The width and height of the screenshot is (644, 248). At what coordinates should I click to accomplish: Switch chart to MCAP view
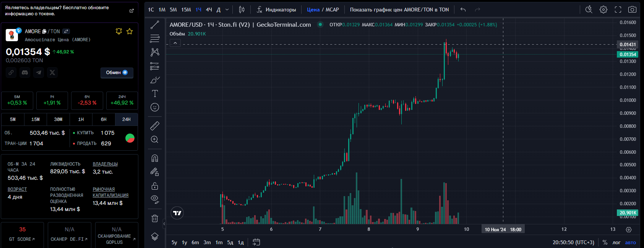pos(332,10)
